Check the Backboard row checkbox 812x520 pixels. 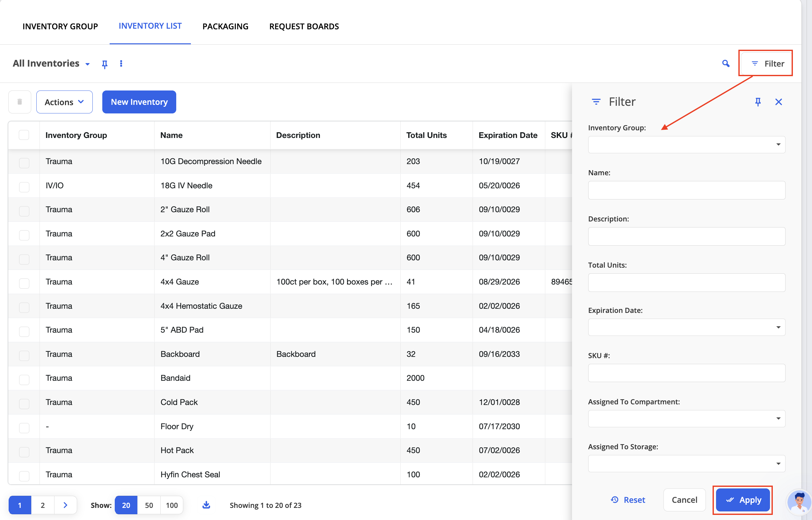[x=24, y=356]
